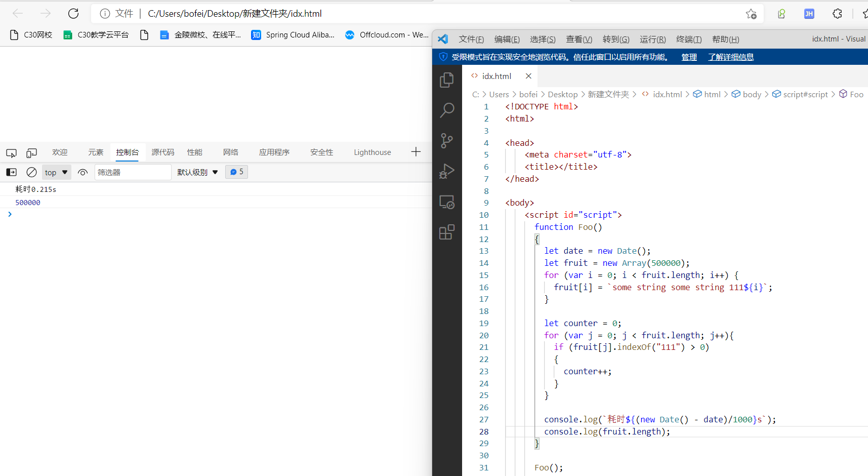Open the 默认级别 log level dropdown
The width and height of the screenshot is (868, 476).
tap(197, 172)
